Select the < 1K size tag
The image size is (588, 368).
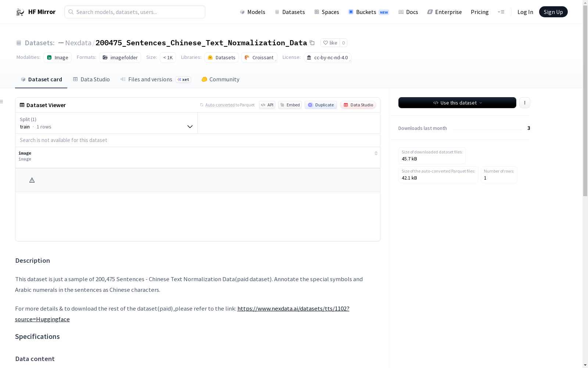click(x=168, y=57)
